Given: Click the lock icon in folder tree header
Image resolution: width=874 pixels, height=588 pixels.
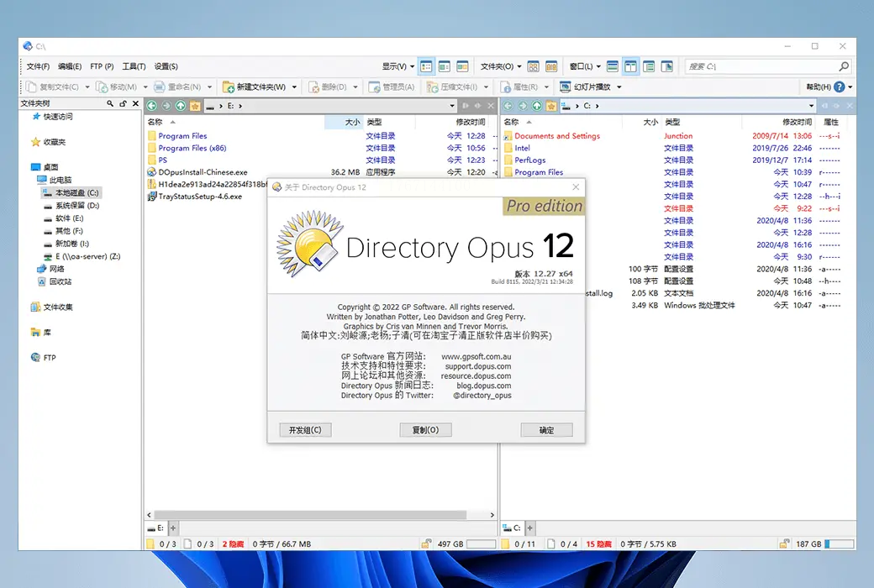Looking at the screenshot, I should coord(123,103).
